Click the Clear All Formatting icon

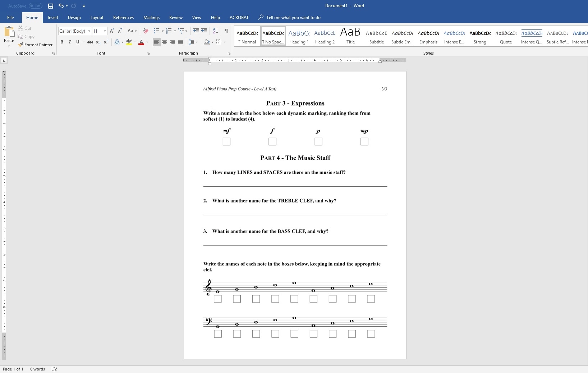[146, 31]
